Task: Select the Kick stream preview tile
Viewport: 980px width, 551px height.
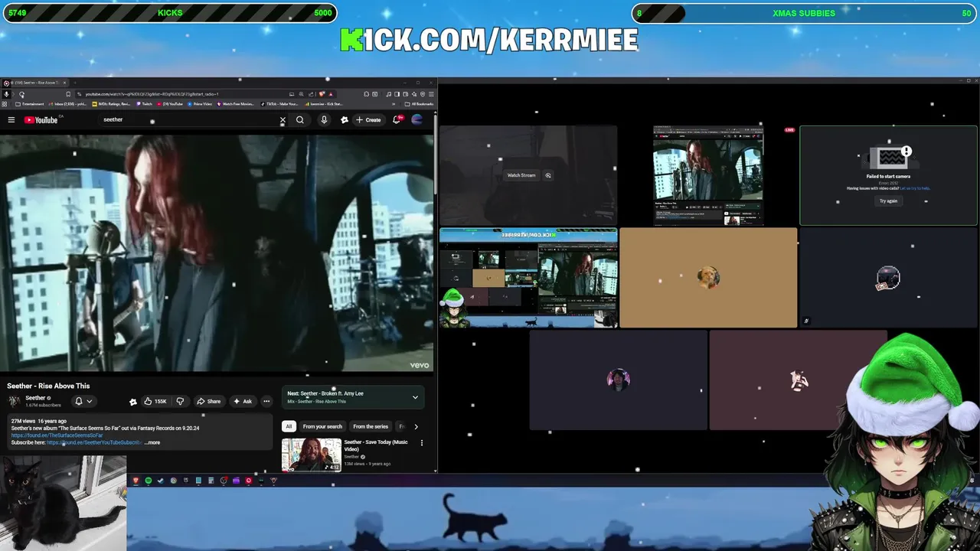Action: click(528, 278)
